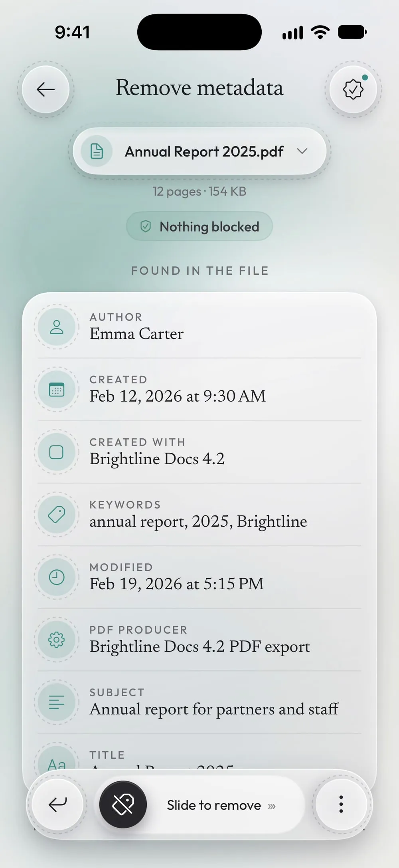Tap the Created With square app icon
This screenshot has width=399, height=868.
coord(57,452)
